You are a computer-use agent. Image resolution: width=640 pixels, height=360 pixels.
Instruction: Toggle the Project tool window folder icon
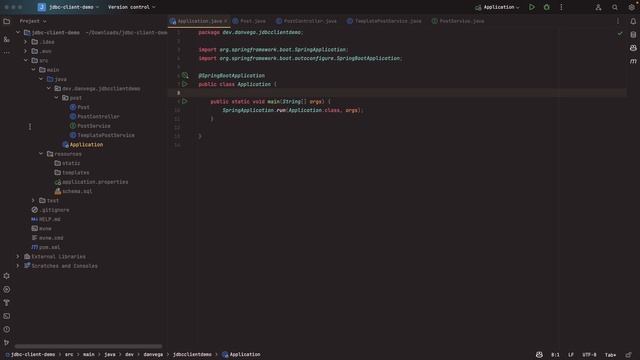click(x=7, y=21)
